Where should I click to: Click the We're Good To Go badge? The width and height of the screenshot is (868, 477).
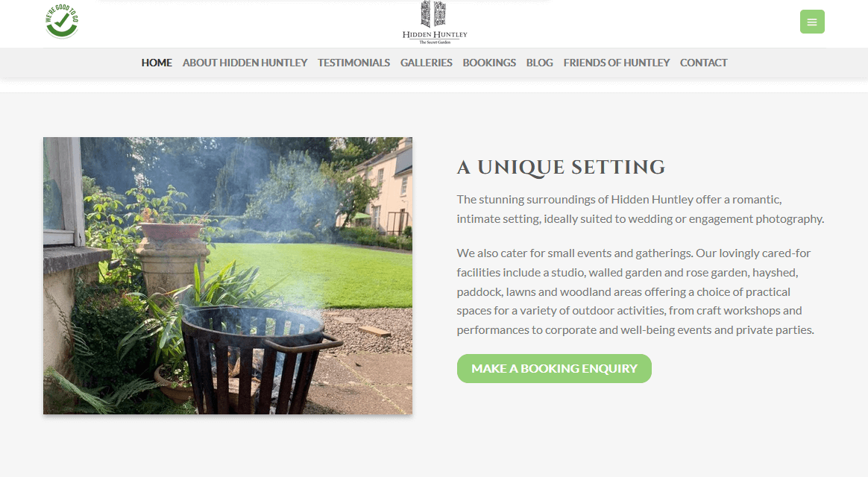click(62, 21)
